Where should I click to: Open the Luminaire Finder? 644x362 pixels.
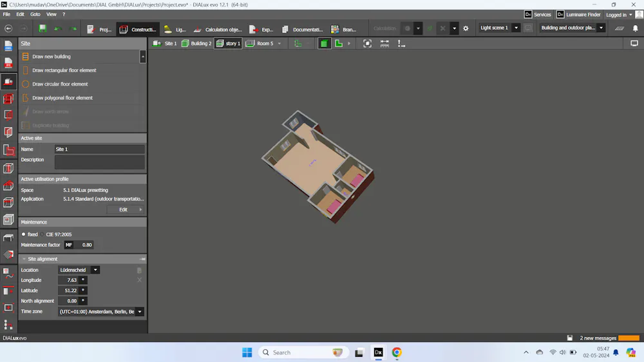pos(578,14)
